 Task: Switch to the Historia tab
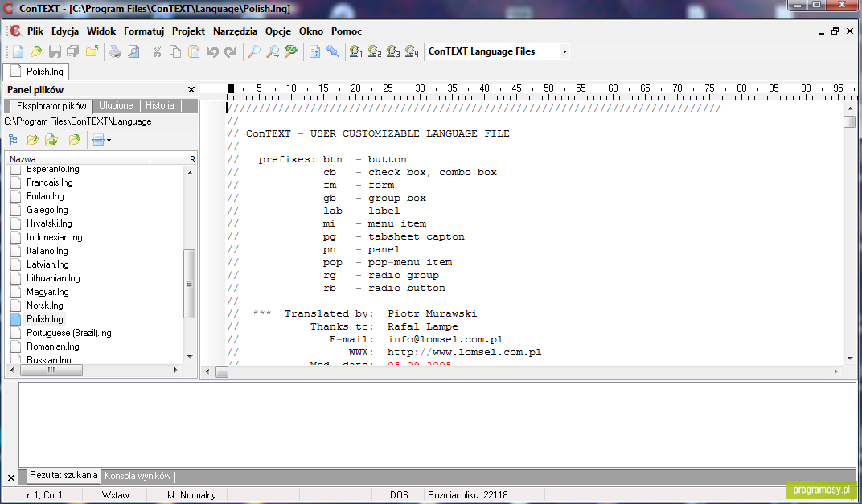pos(160,105)
